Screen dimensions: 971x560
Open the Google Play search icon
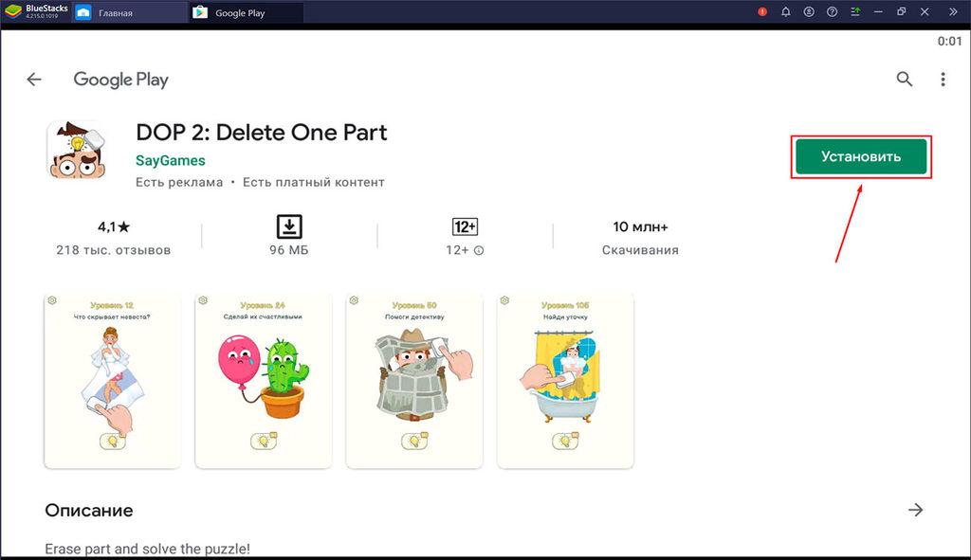pyautogui.click(x=904, y=80)
